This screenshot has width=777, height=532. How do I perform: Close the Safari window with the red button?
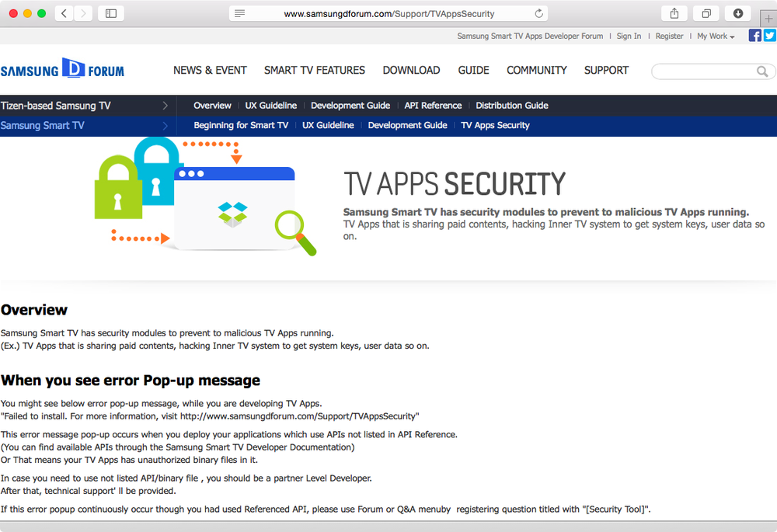(x=13, y=13)
